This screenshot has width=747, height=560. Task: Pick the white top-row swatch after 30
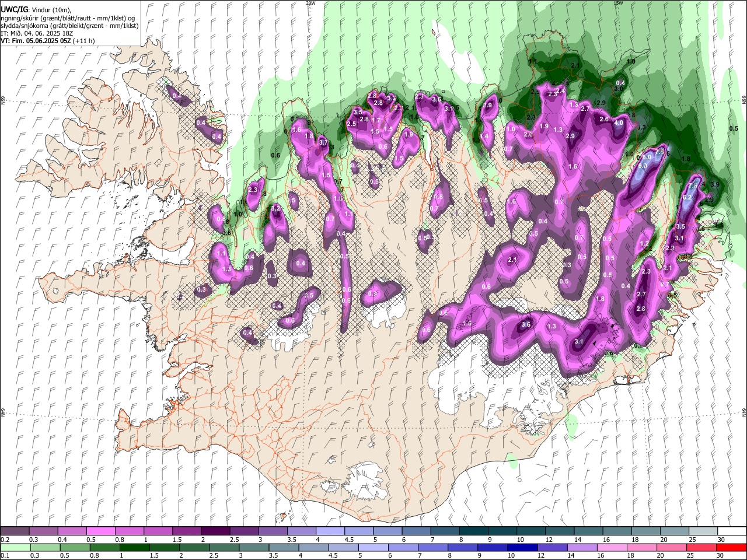tap(731, 531)
